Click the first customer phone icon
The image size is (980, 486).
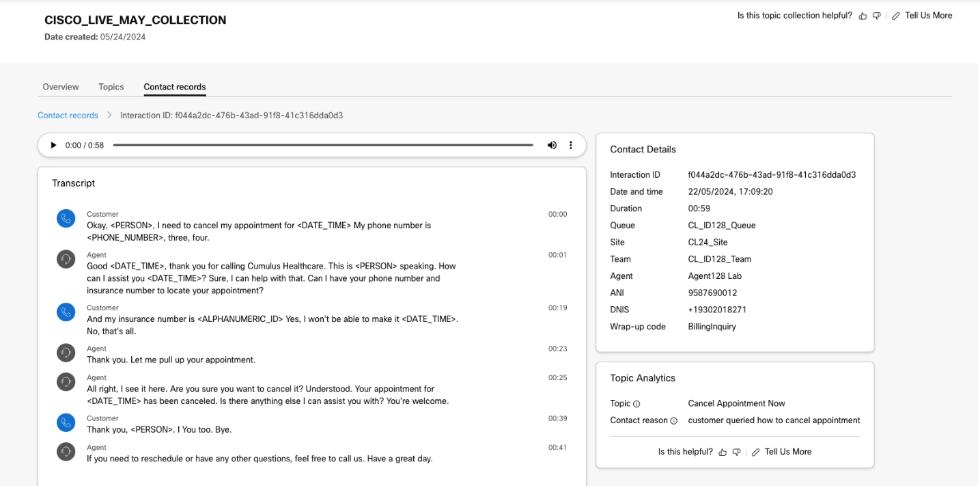click(66, 219)
